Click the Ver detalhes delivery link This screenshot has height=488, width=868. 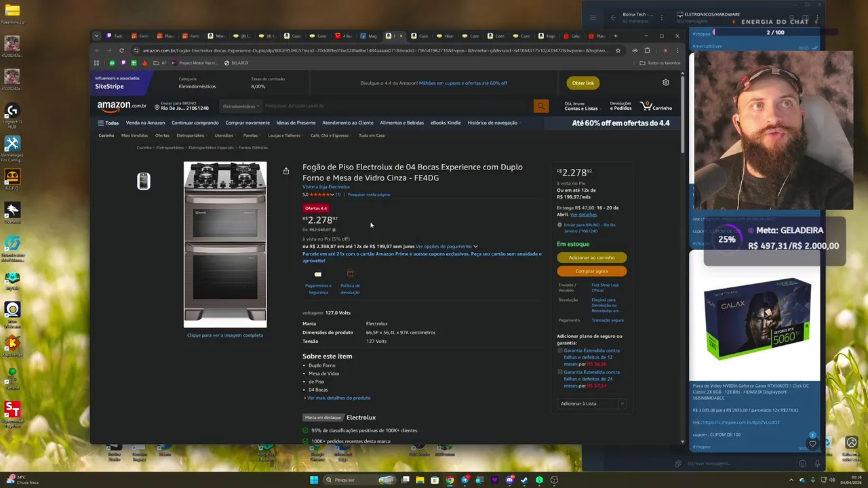pos(583,214)
